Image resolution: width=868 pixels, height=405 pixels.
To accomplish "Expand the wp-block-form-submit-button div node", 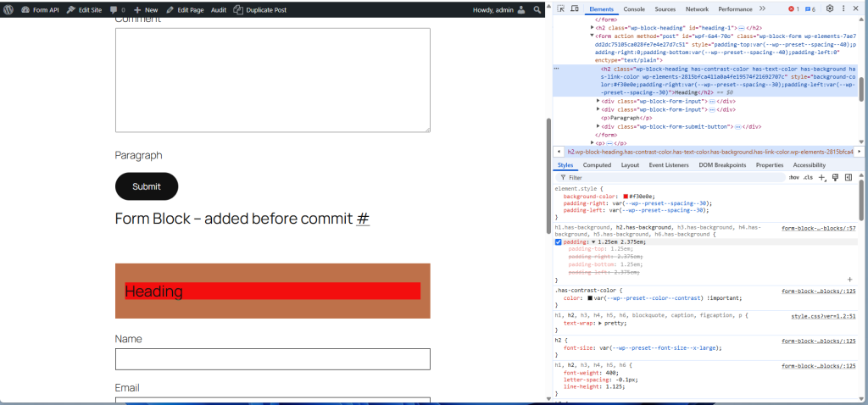I will (599, 126).
